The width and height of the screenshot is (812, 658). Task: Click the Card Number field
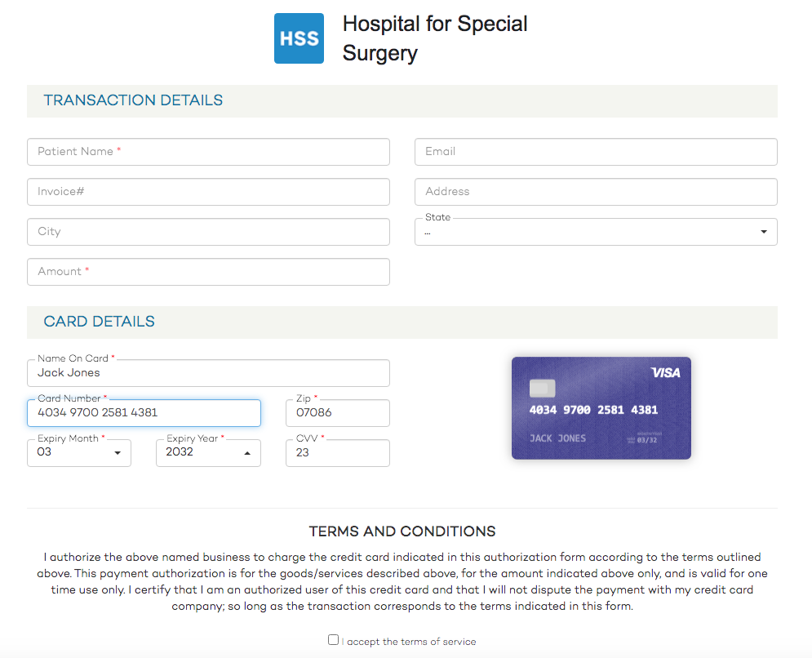pyautogui.click(x=144, y=413)
